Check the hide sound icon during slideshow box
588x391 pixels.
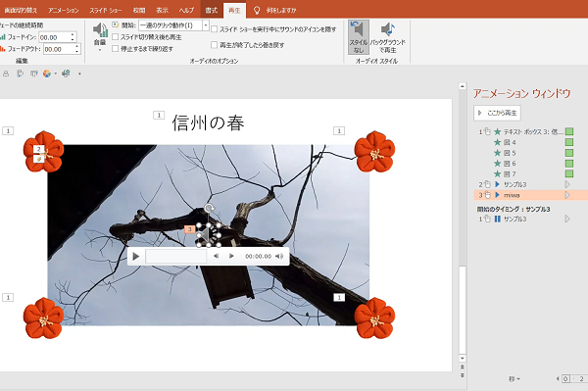pyautogui.click(x=214, y=28)
